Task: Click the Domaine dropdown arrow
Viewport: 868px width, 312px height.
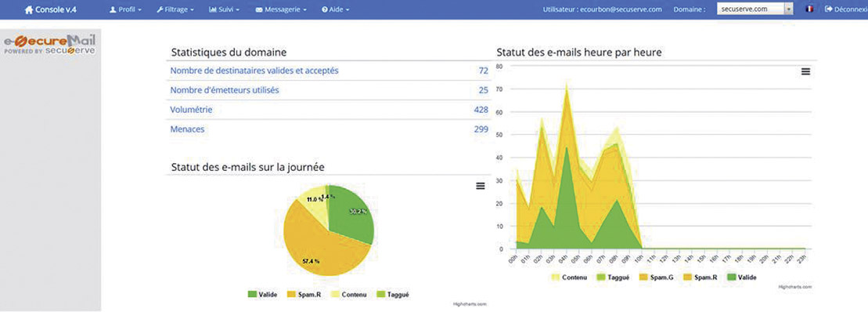Action: 789,9
